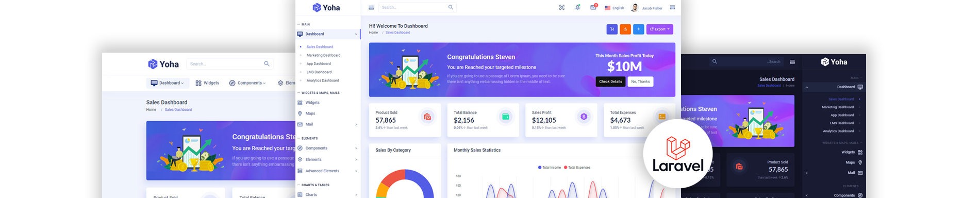Click the fullscreen icon in top bar
The image size is (980, 198).
click(562, 7)
